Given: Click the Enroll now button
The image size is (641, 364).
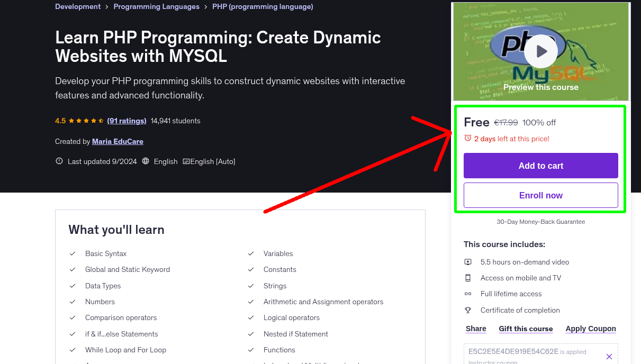Looking at the screenshot, I should [x=540, y=195].
